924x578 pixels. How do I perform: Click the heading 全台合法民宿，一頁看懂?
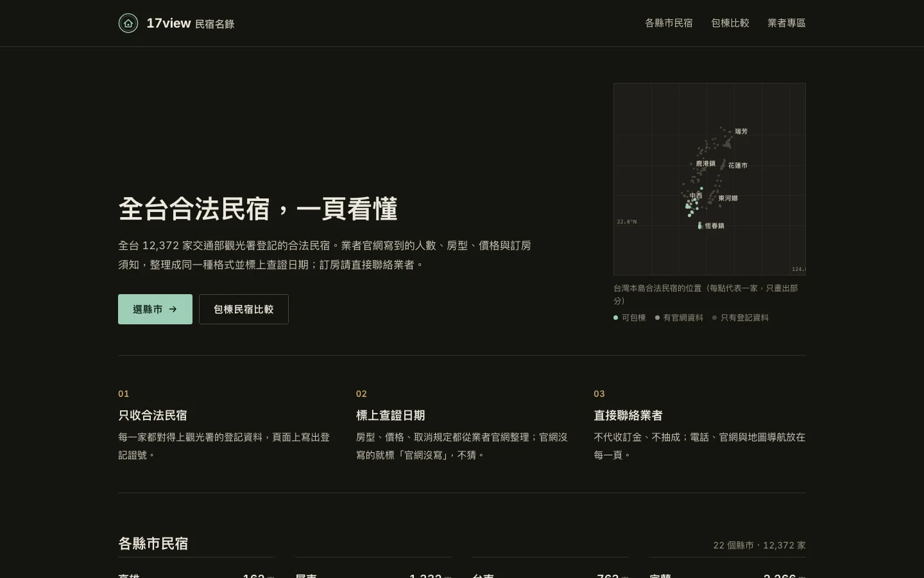click(x=258, y=209)
